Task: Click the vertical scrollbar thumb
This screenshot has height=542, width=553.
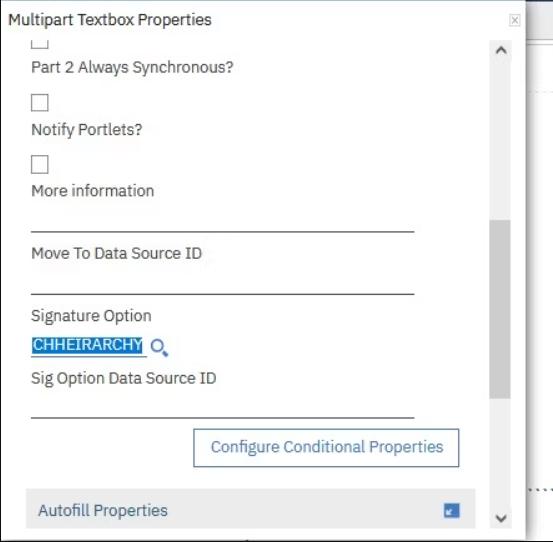Action: [500, 309]
